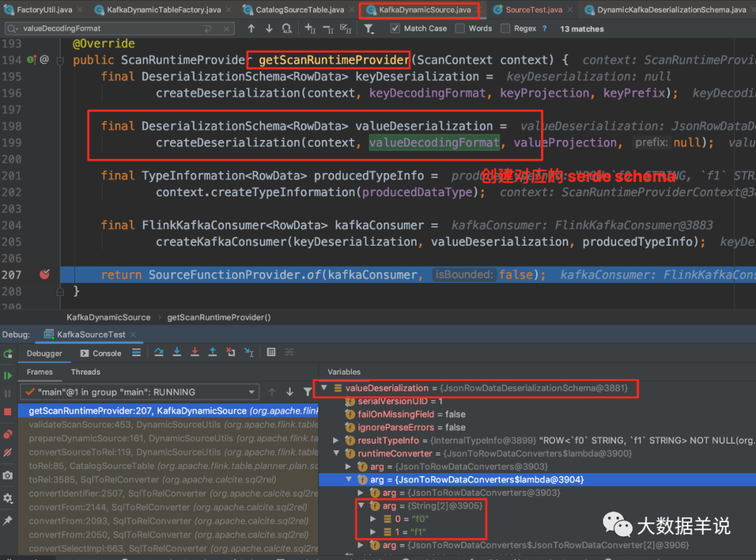
Task: Select the KafkaDynamicSource.java tab
Action: click(x=424, y=9)
